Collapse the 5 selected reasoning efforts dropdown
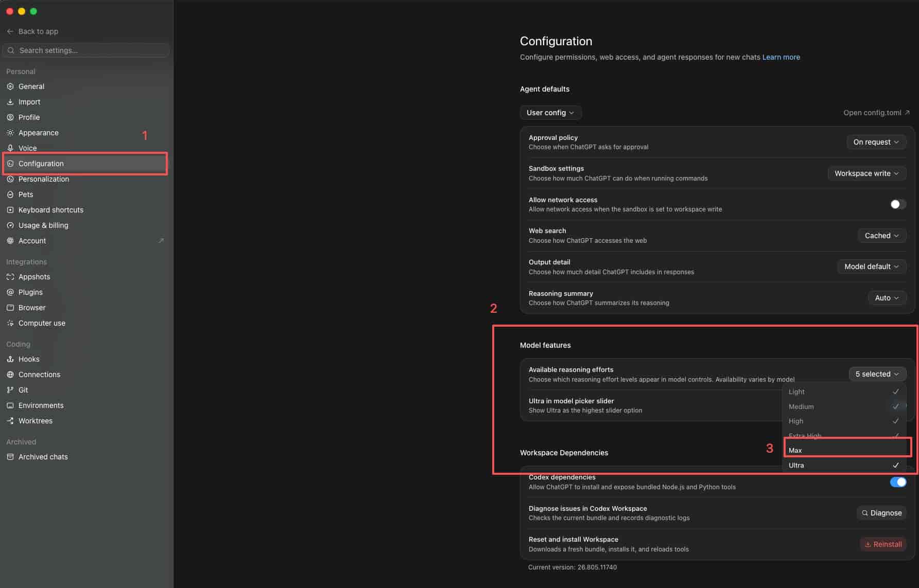 [x=877, y=374]
